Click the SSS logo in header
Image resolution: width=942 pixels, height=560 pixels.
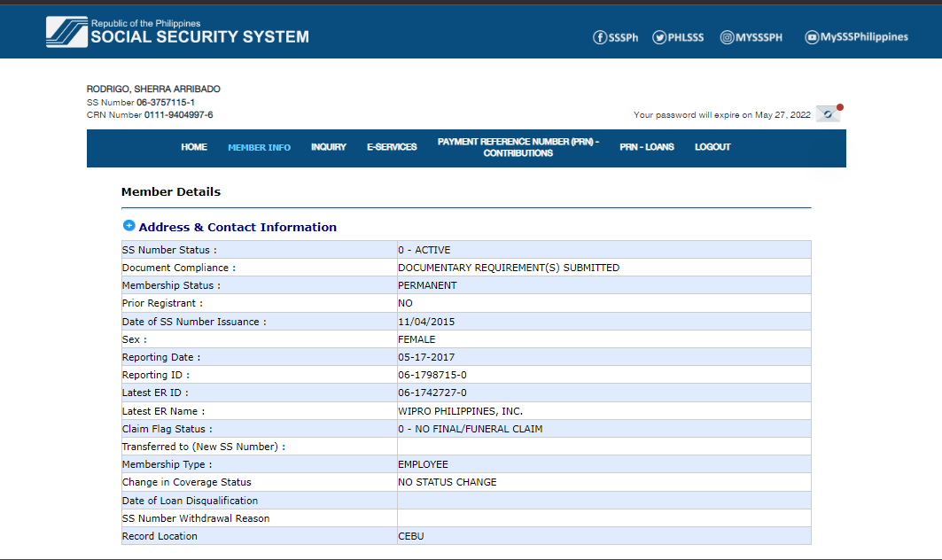tap(66, 32)
